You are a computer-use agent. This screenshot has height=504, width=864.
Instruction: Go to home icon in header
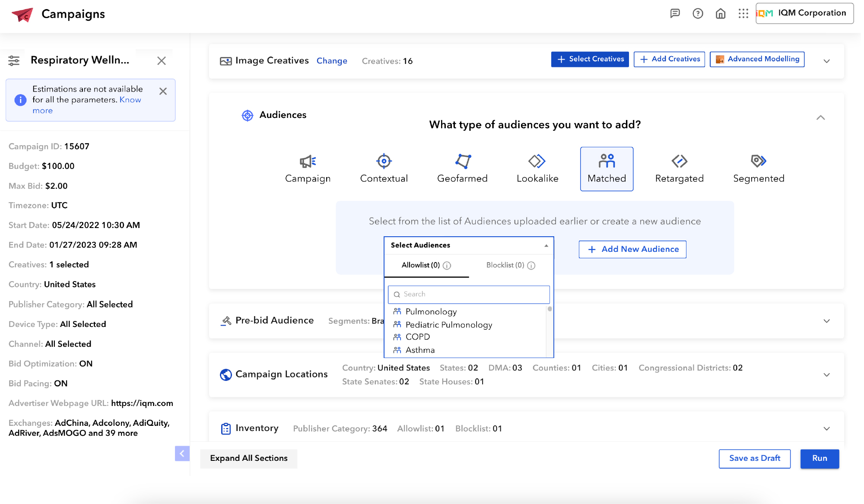721,13
